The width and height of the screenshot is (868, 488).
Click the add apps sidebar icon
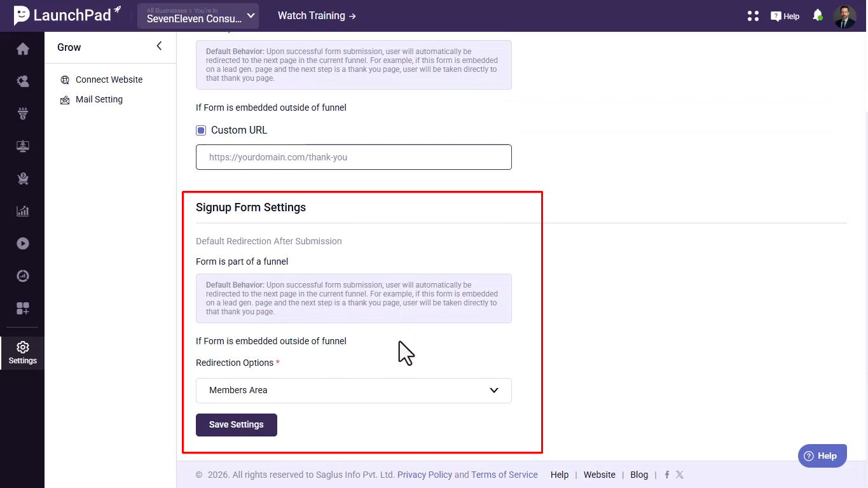(23, 309)
